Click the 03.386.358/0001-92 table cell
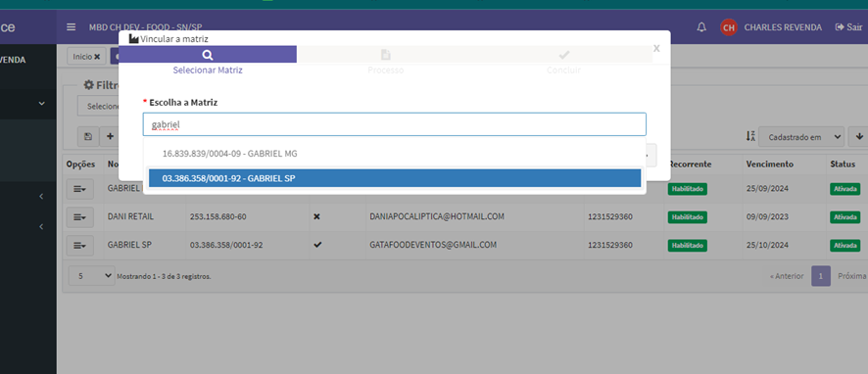Screen dimensions: 868x374 point(226,245)
